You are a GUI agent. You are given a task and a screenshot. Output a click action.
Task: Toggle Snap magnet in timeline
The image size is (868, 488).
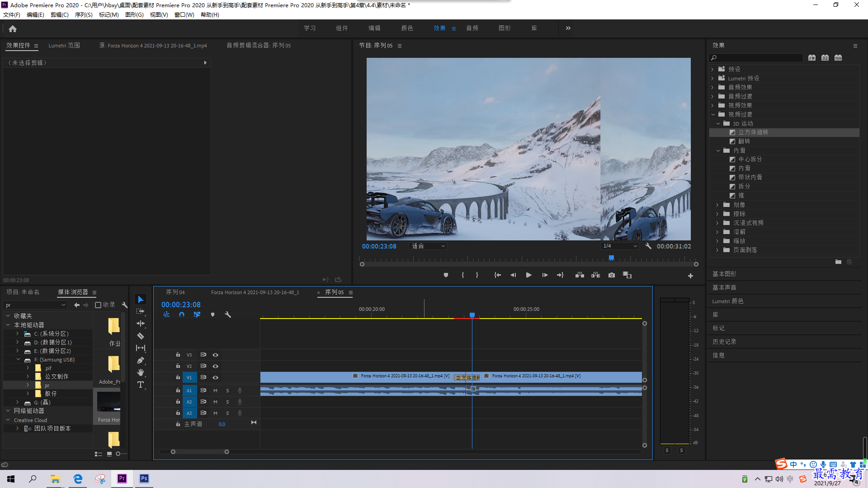182,314
